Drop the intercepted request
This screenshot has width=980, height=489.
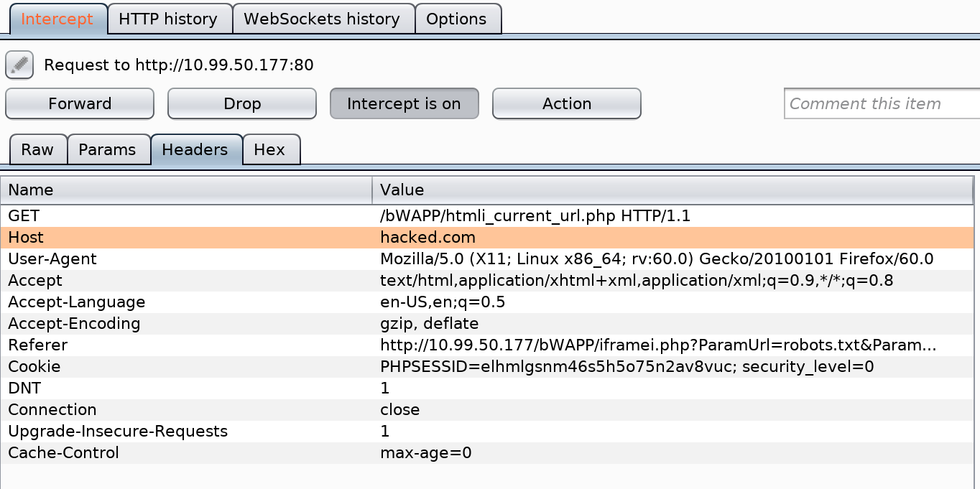pos(242,103)
